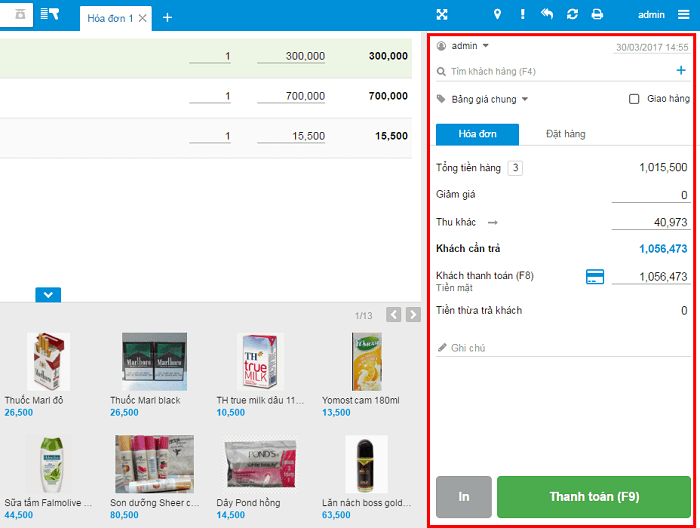Open the hamburger menu icon
The image size is (700, 528).
coord(684,15)
